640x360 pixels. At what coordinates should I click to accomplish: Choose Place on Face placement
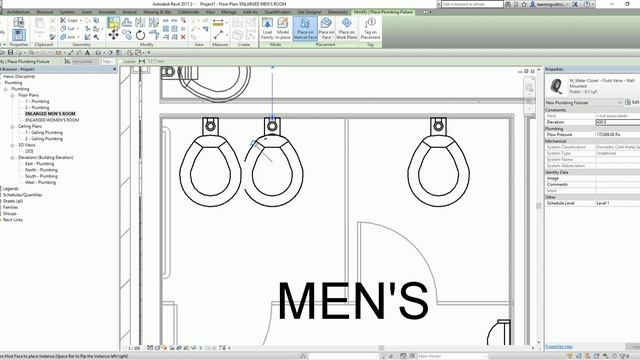tap(326, 28)
